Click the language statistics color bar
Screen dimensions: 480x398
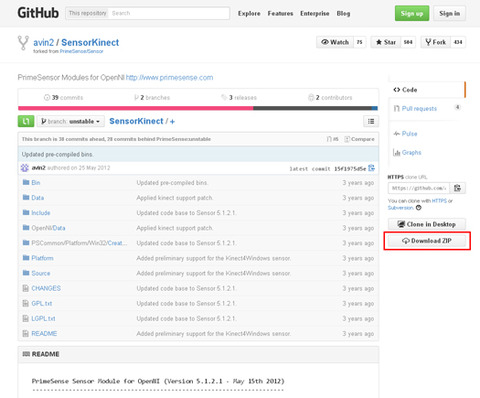[x=198, y=108]
